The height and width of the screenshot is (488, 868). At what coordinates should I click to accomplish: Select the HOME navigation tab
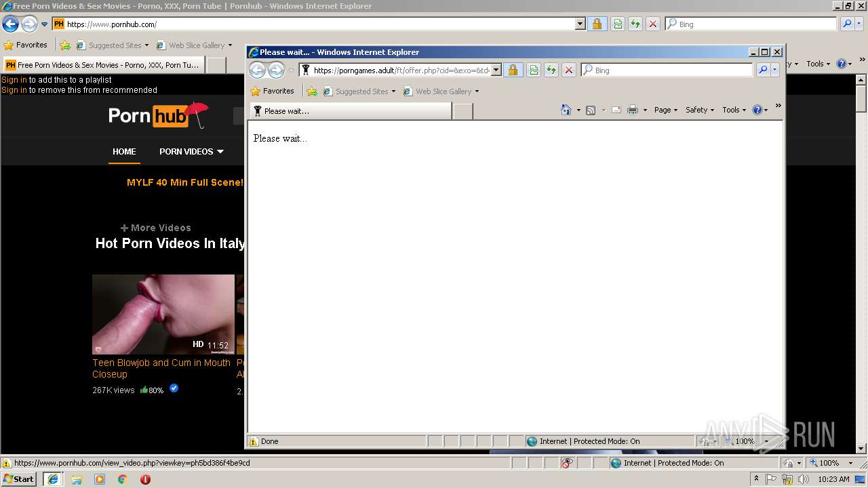124,152
